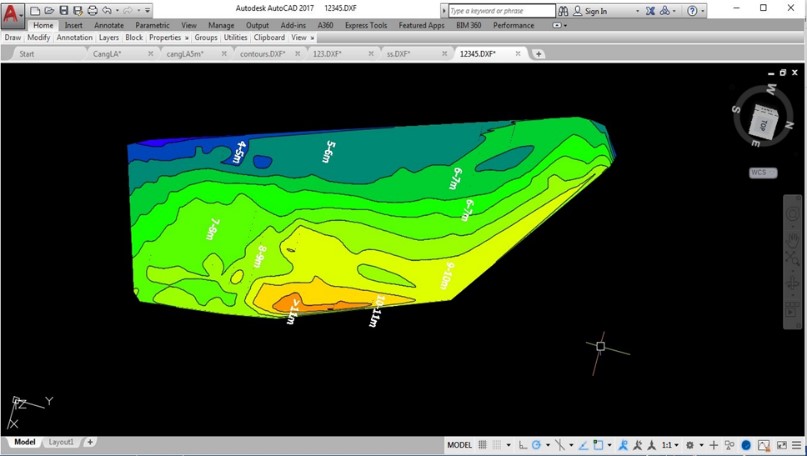Open polar tracking angle dropdown arrow

[x=547, y=445]
